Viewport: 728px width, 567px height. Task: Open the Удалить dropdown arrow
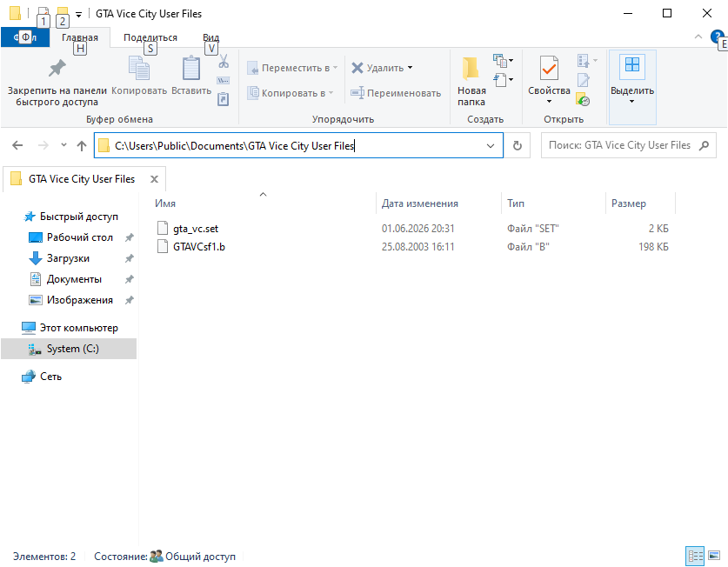(x=410, y=68)
